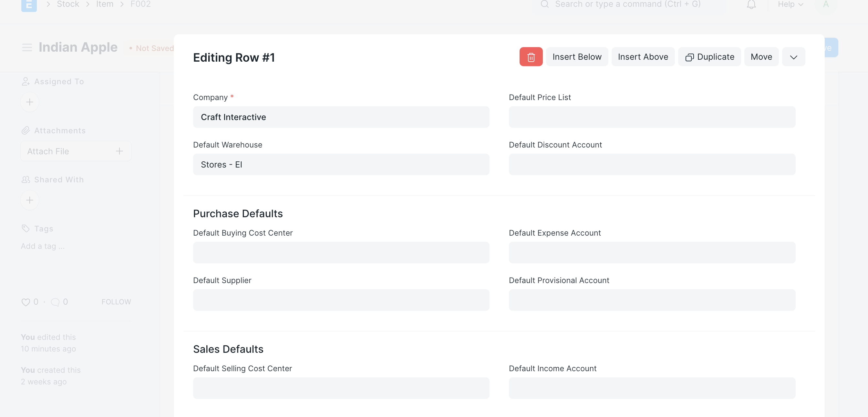Click the Add a tag field
Viewport: 868px width, 417px height.
pos(42,246)
